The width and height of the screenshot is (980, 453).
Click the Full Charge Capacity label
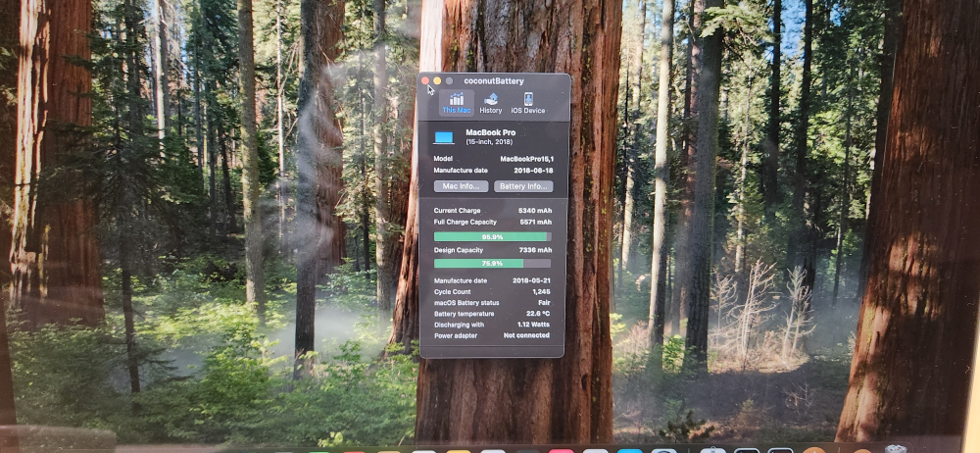(x=465, y=223)
